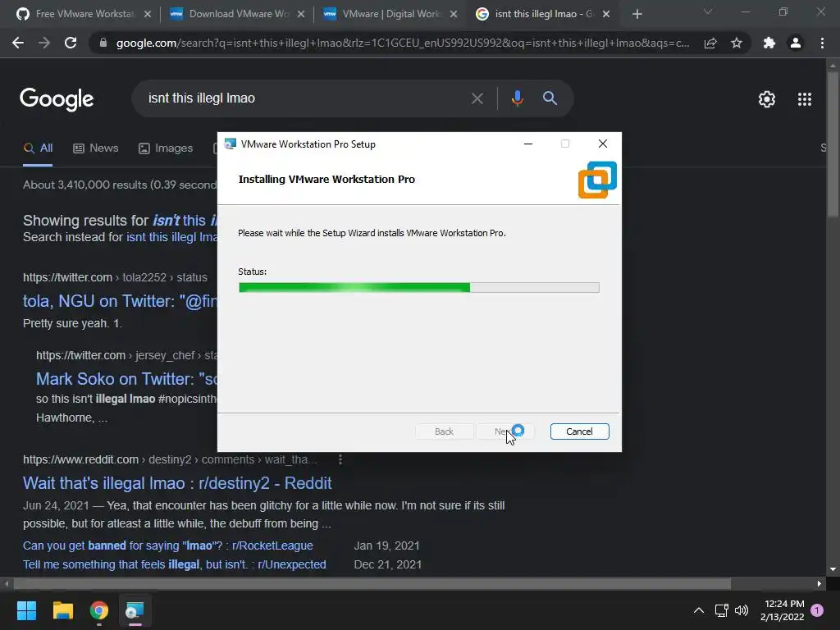
Task: Open a new Chrome tab
Action: click(637, 14)
